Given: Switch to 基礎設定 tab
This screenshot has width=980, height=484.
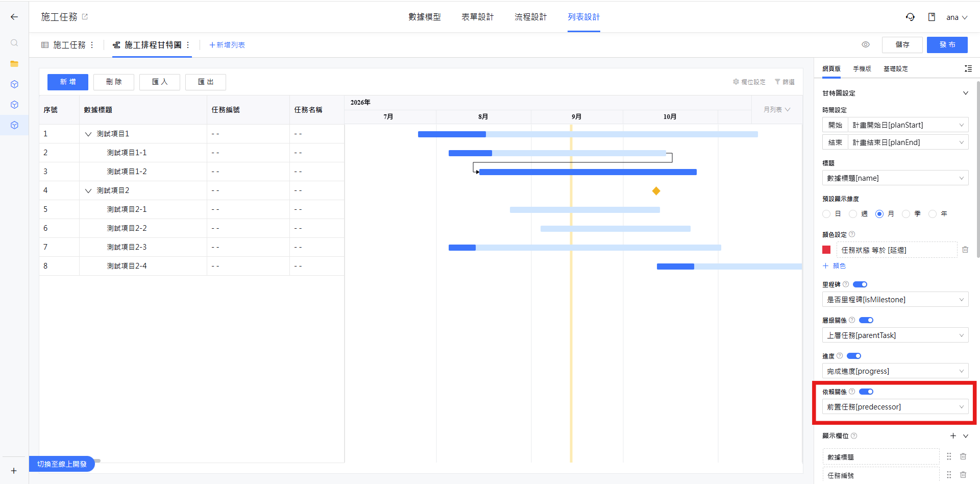Looking at the screenshot, I should click(x=896, y=68).
